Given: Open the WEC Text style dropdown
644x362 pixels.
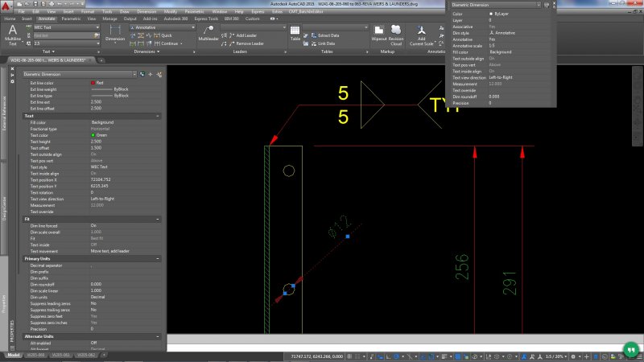Looking at the screenshot, I should coord(67,27).
